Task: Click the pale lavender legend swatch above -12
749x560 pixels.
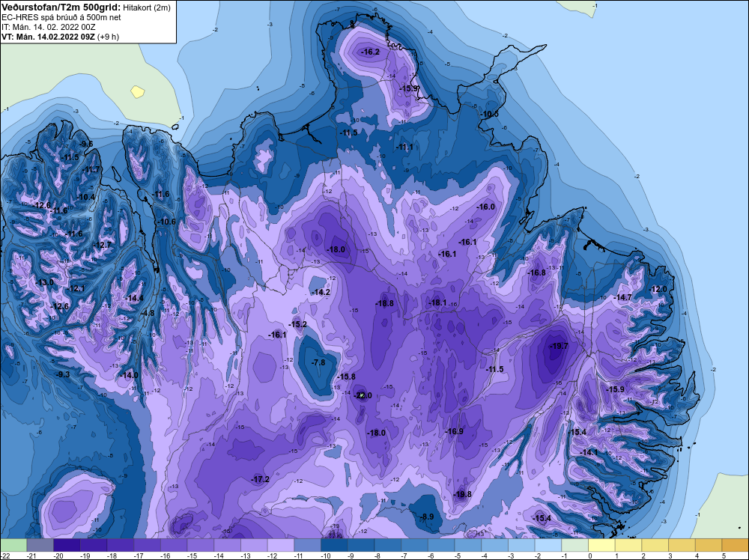Action: [x=281, y=545]
